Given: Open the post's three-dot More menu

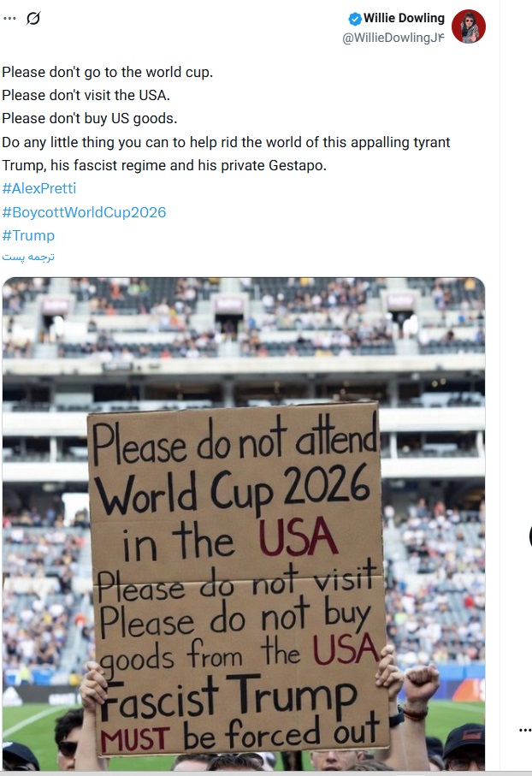Looking at the screenshot, I should (10, 18).
